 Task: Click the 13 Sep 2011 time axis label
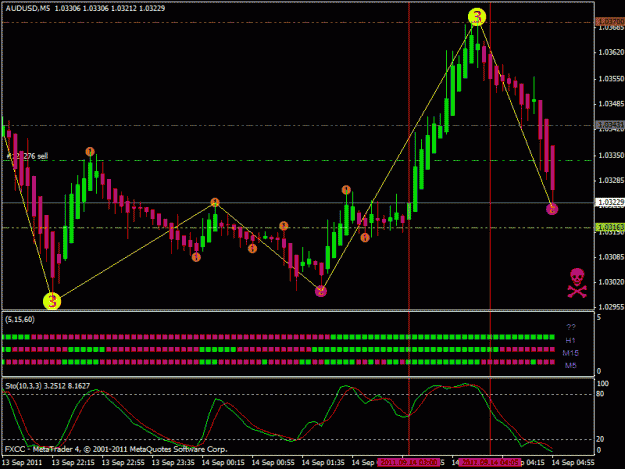coord(22,462)
